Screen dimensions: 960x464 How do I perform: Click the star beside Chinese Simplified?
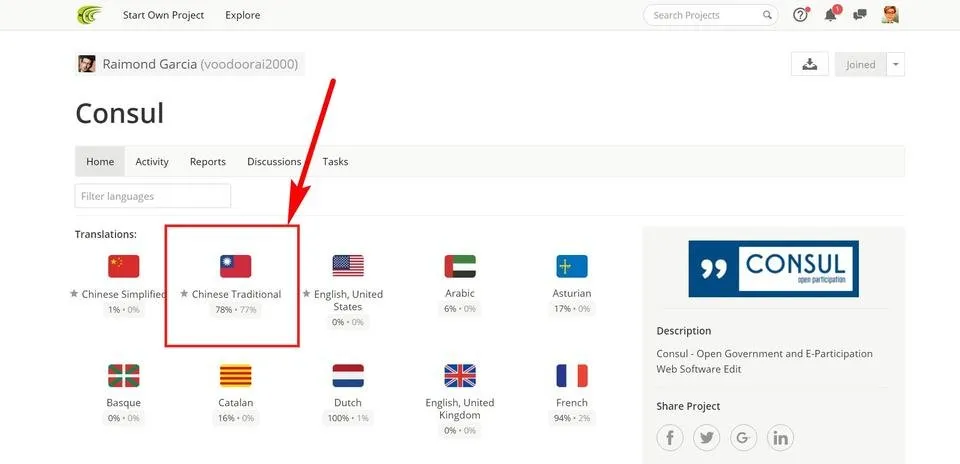[74, 294]
